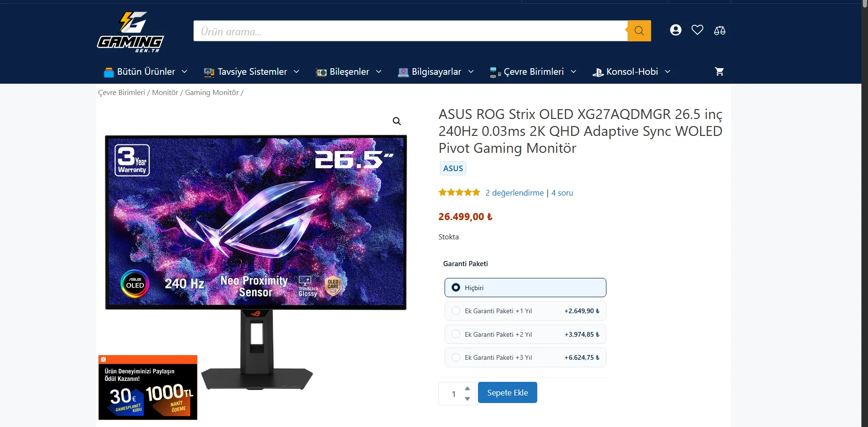868x427 pixels.
Task: Open the user account icon
Action: click(676, 30)
